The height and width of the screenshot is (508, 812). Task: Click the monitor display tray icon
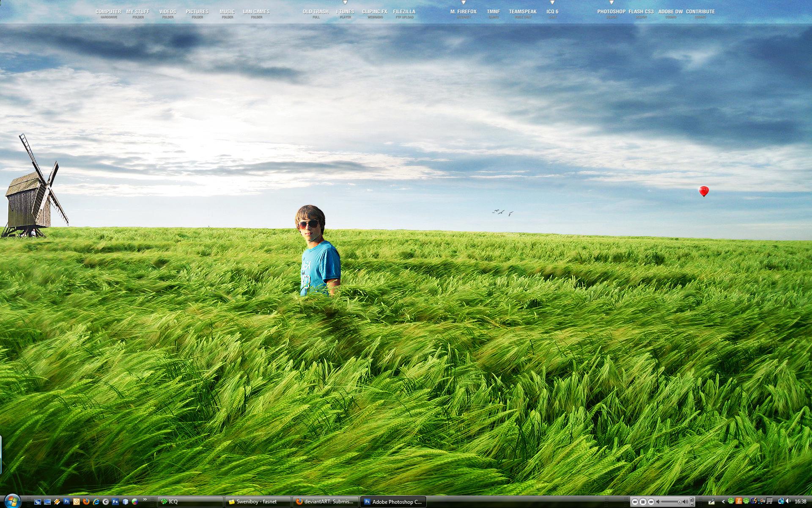click(769, 501)
